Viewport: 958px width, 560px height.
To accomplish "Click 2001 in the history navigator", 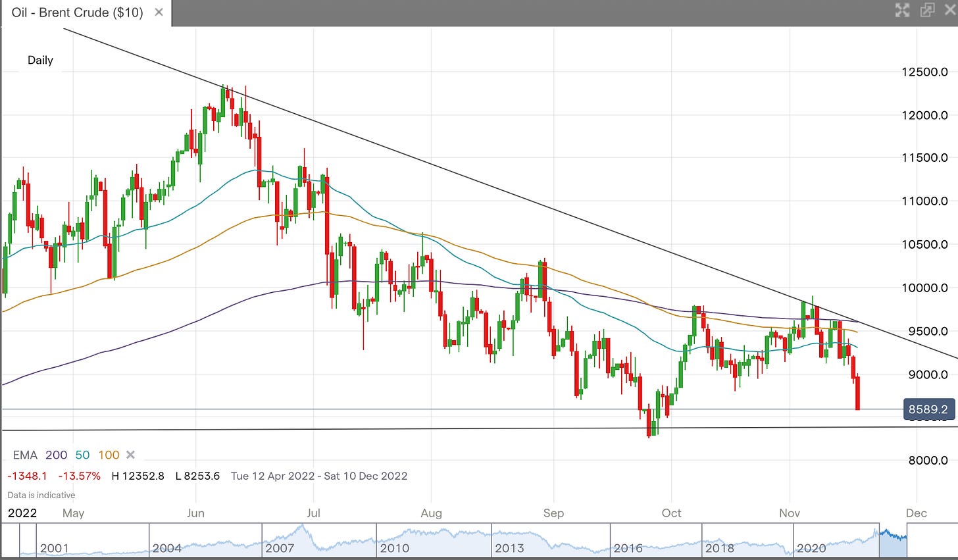I will pos(55,548).
